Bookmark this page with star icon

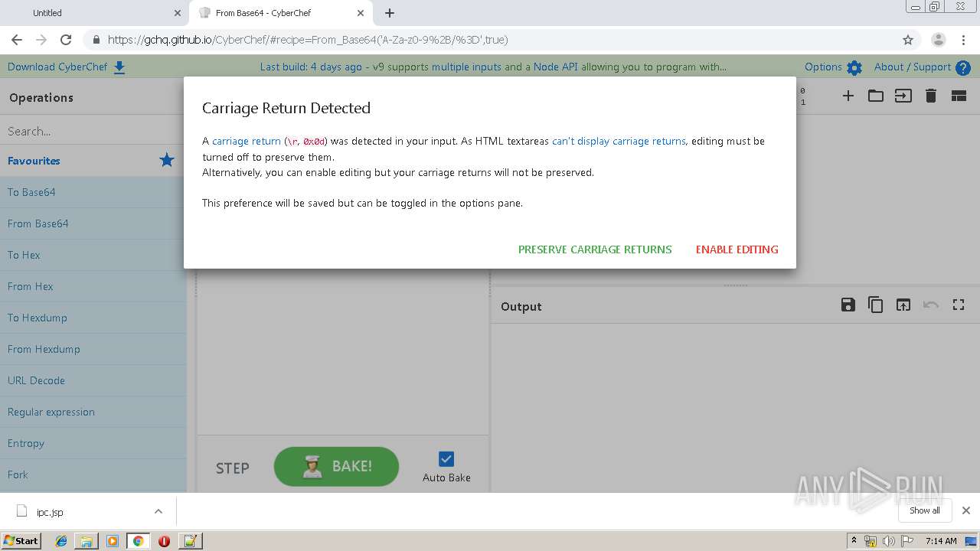pyautogui.click(x=908, y=40)
